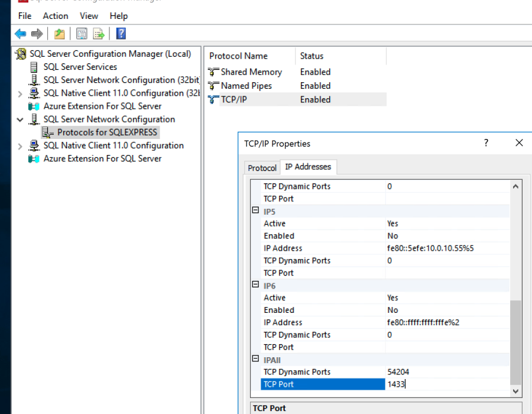Click the scroll up arrow in properties list
Image resolution: width=532 pixels, height=414 pixels.
pos(515,186)
